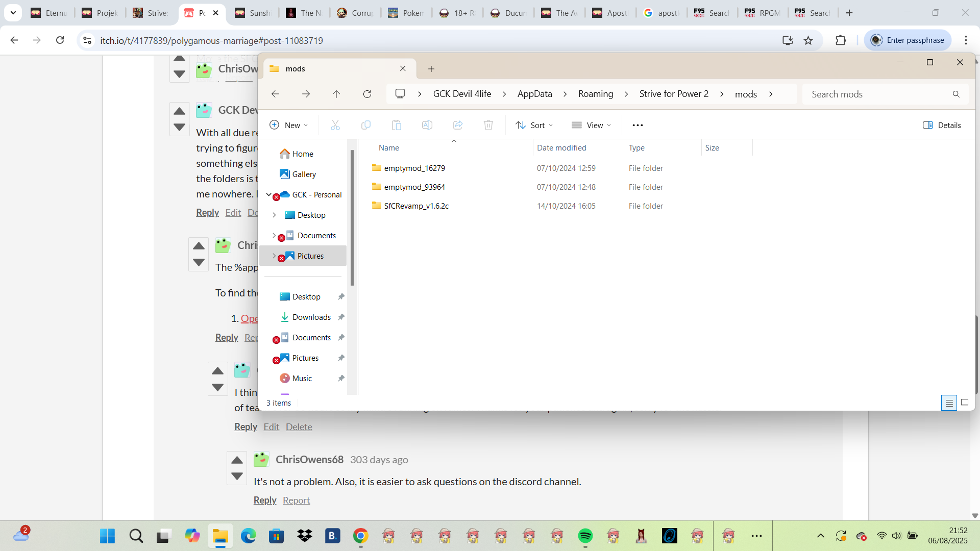
Task: Open Spotify from the taskbar
Action: (585, 536)
